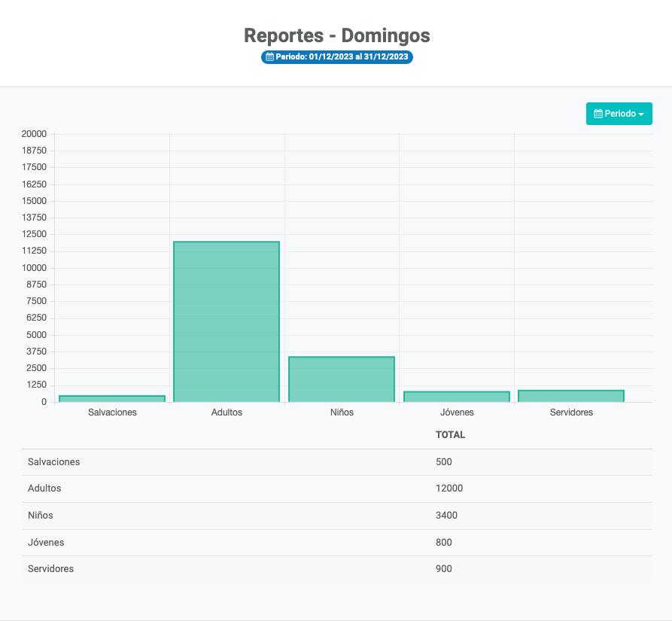The image size is (672, 621).
Task: Select the Niños bar in the chart
Action: point(342,379)
